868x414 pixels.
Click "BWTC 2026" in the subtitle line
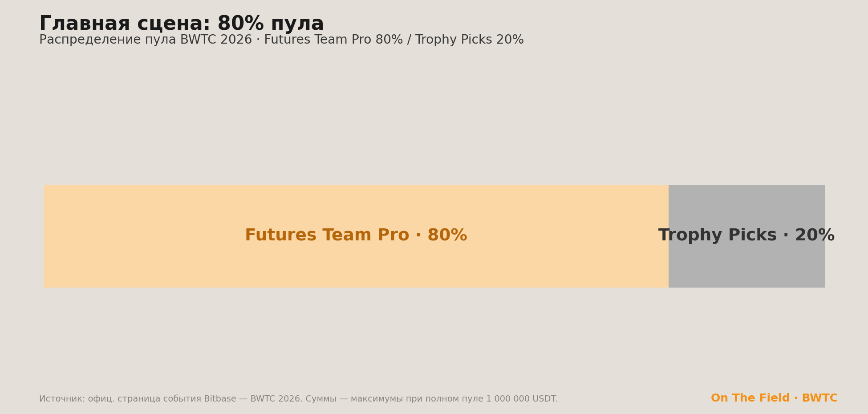[x=216, y=40]
